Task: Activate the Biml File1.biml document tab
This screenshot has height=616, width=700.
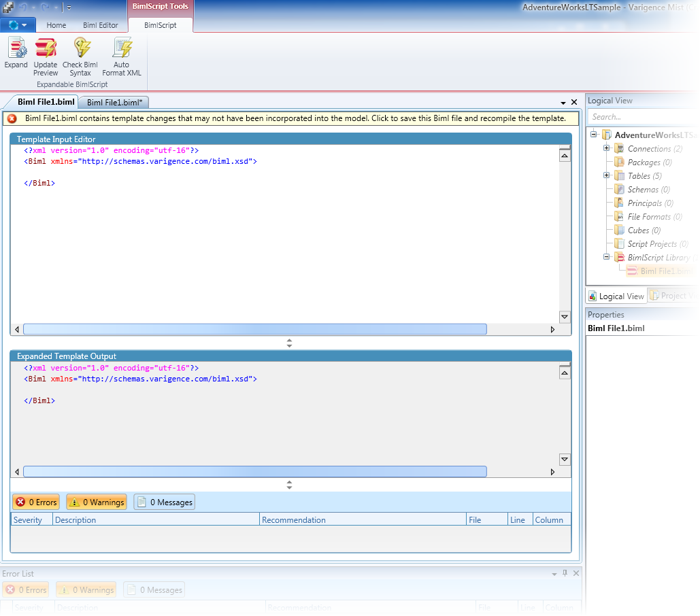Action: 46,102
